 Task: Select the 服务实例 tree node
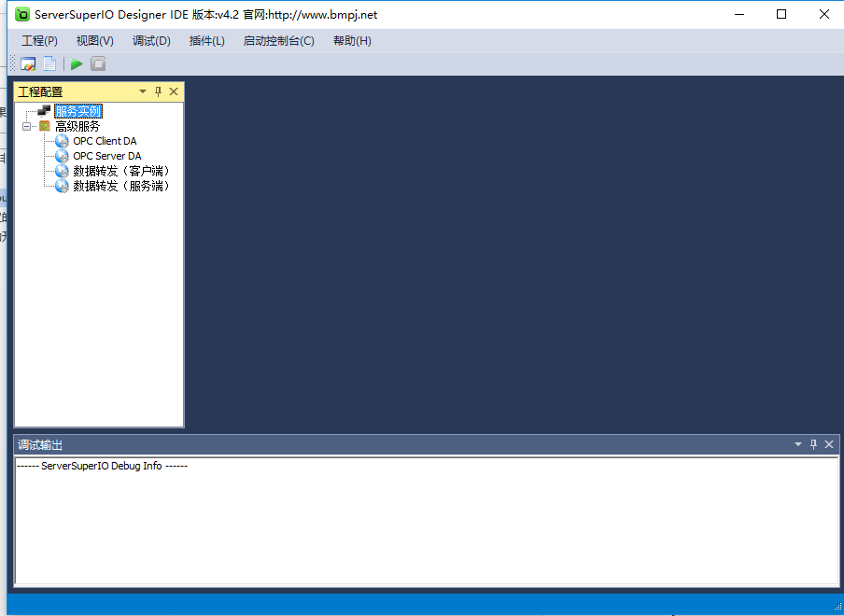[x=78, y=111]
